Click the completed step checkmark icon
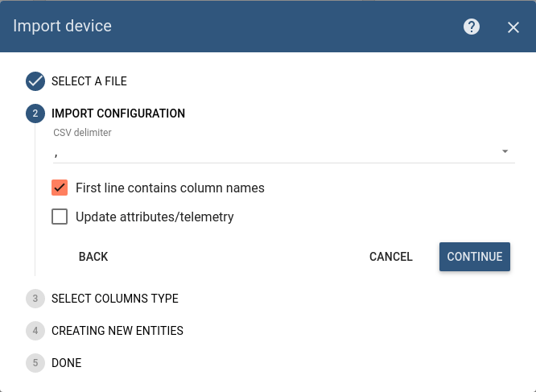Screen dimensions: 536x392 [35, 81]
